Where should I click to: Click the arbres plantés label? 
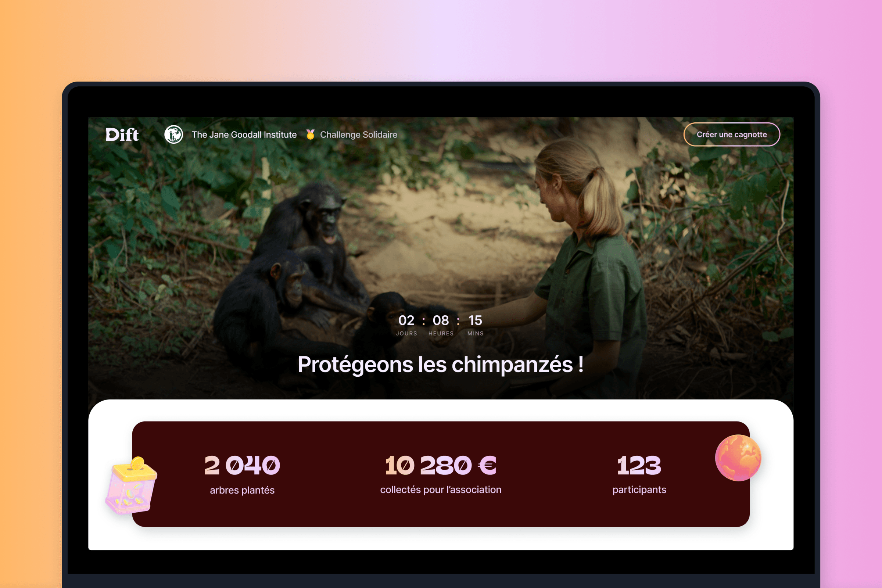click(242, 490)
